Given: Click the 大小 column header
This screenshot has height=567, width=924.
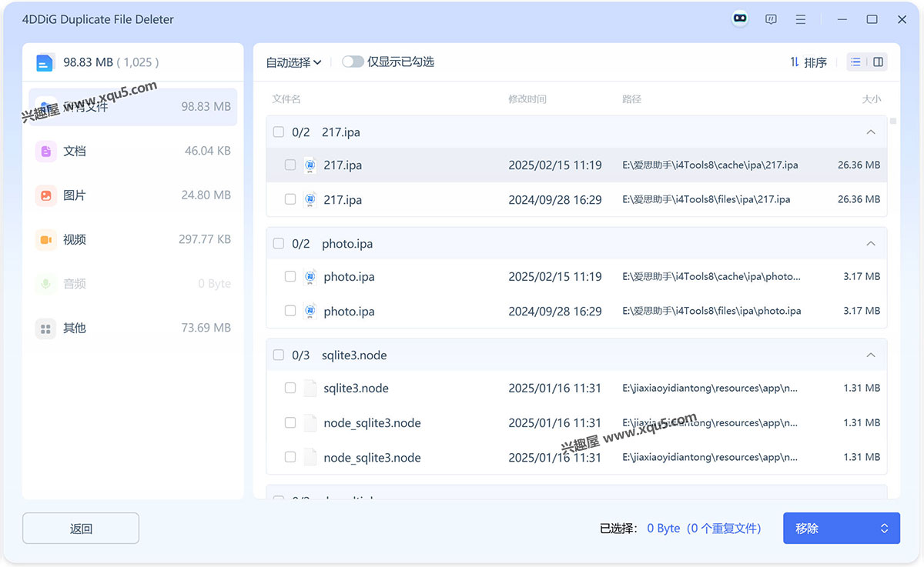Looking at the screenshot, I should point(872,99).
